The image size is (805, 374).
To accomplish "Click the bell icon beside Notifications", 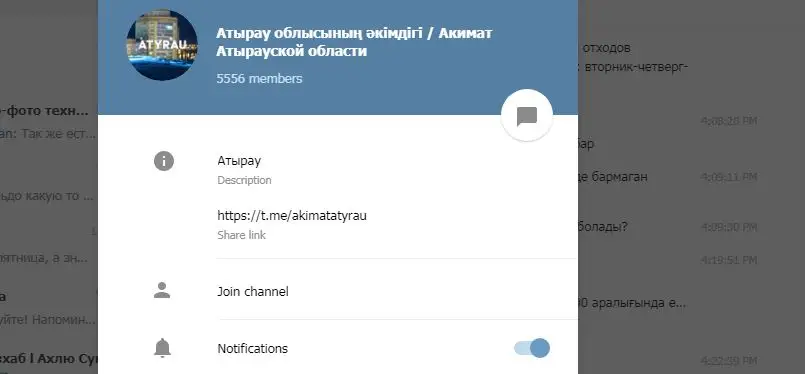I will 162,348.
